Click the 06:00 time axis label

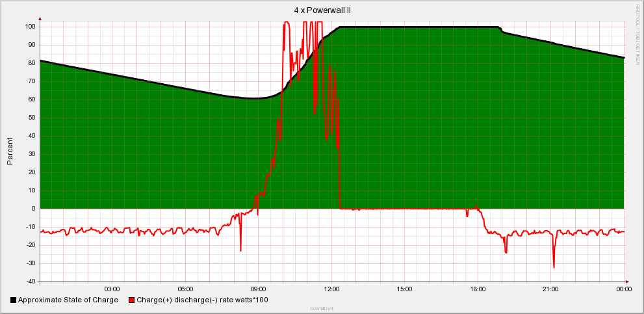(186, 289)
